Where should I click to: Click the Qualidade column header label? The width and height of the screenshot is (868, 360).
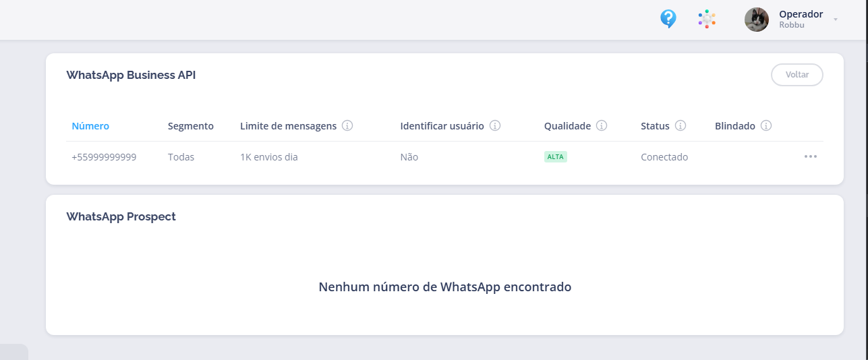click(x=567, y=125)
